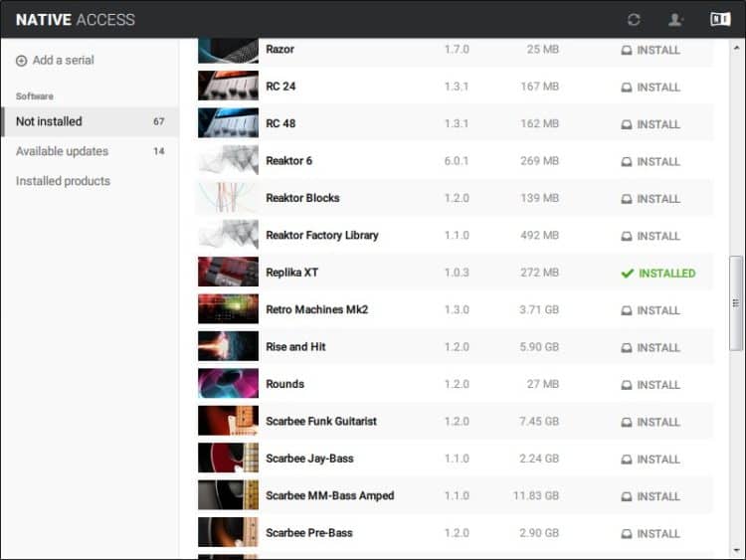
Task: Install RC 24
Action: [651, 88]
